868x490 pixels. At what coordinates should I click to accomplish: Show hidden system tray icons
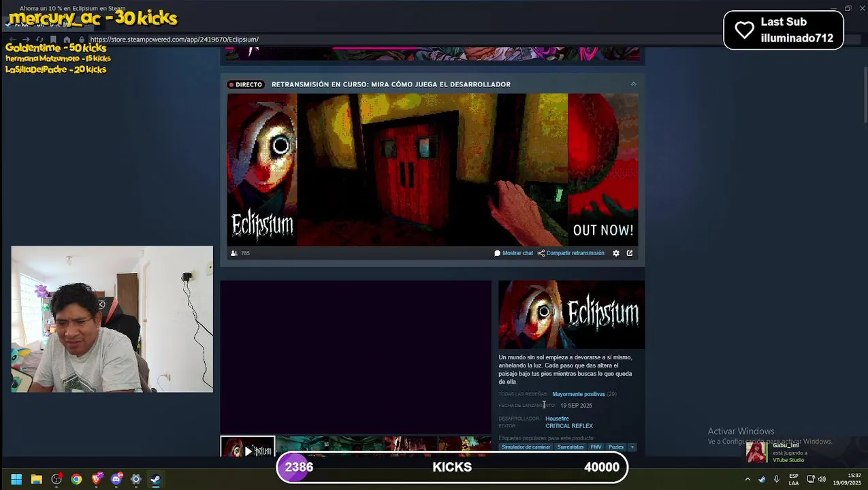click(748, 479)
